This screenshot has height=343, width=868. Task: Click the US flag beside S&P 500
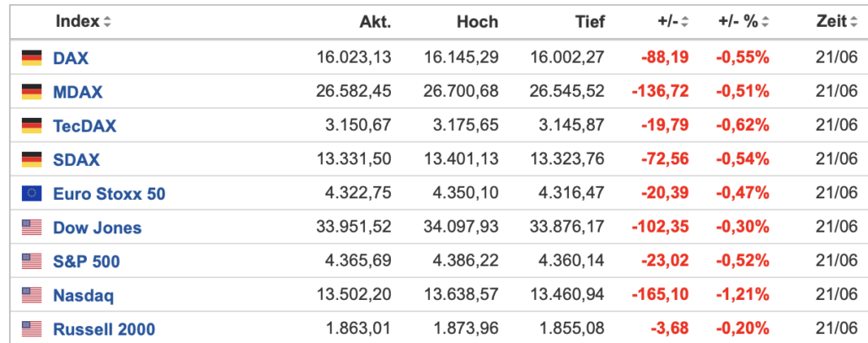[31, 261]
